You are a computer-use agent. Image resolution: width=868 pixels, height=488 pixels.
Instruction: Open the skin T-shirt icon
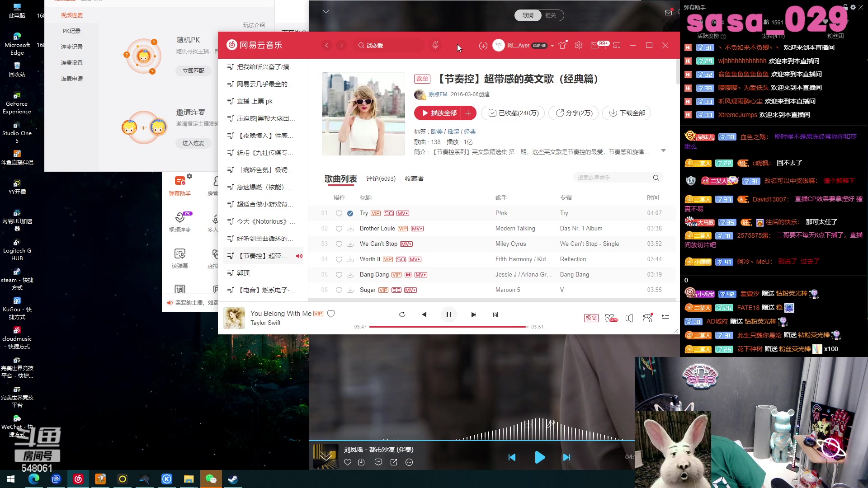[562, 45]
